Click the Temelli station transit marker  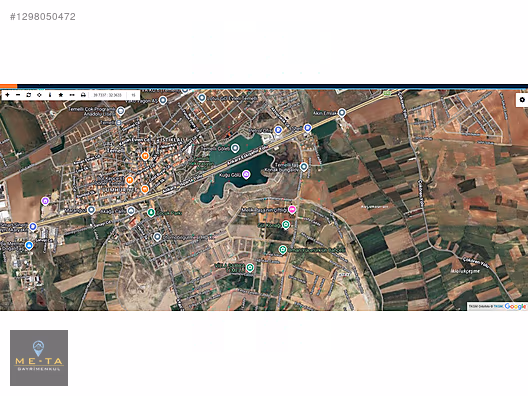click(119, 123)
